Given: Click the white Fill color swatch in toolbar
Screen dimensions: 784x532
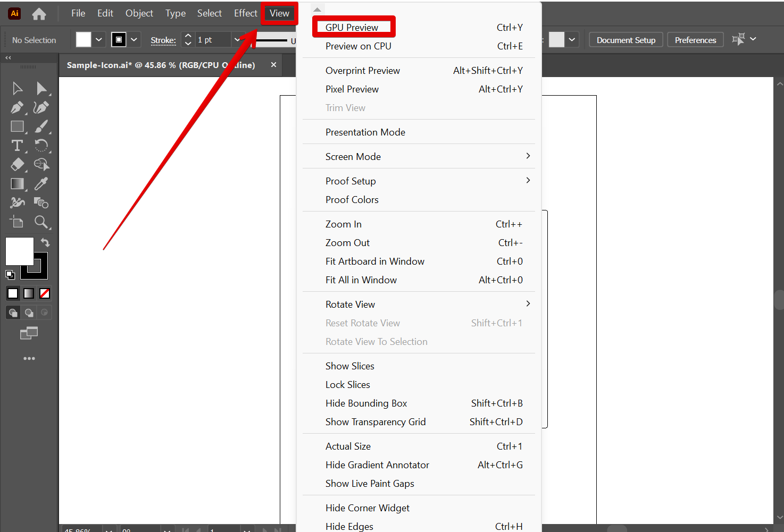Looking at the screenshot, I should [19, 251].
